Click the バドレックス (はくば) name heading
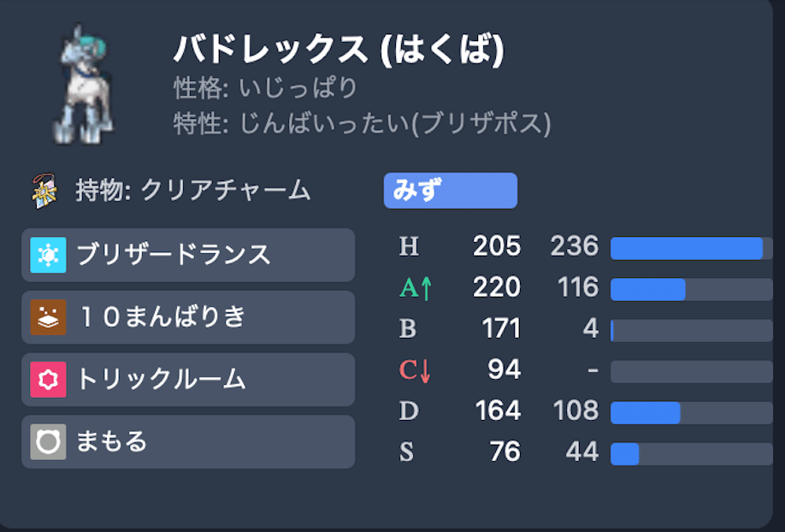This screenshot has width=785, height=532. pos(339,50)
